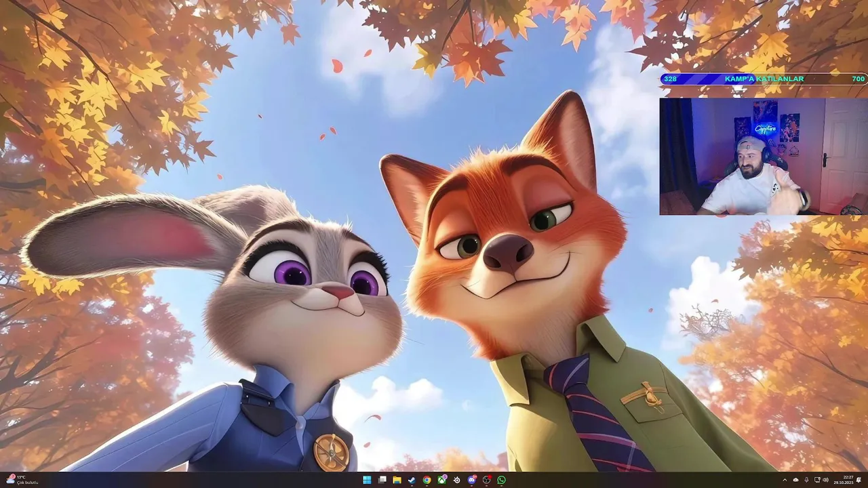Open the notification bell in the tray
Viewport: 868px width, 488px height.
[859, 480]
